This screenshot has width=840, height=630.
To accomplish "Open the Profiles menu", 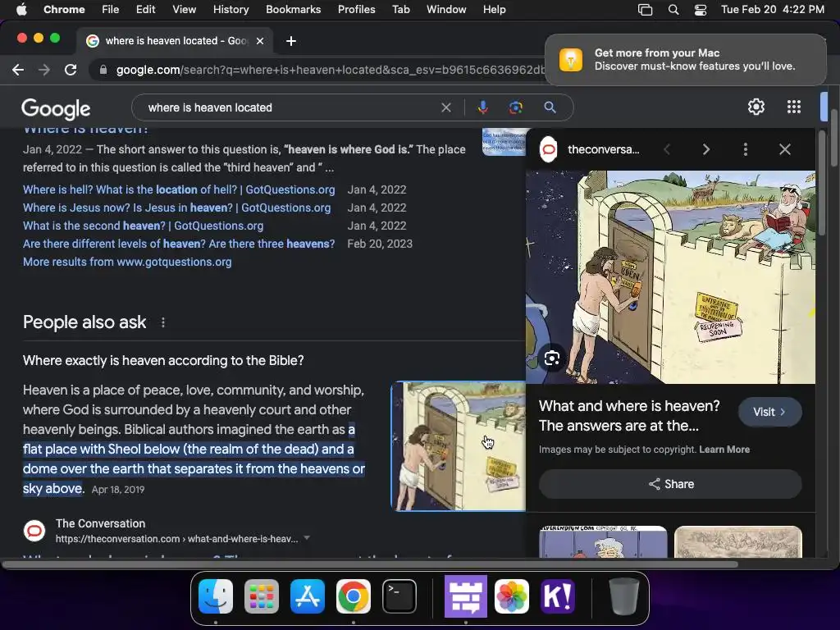I will click(x=356, y=10).
